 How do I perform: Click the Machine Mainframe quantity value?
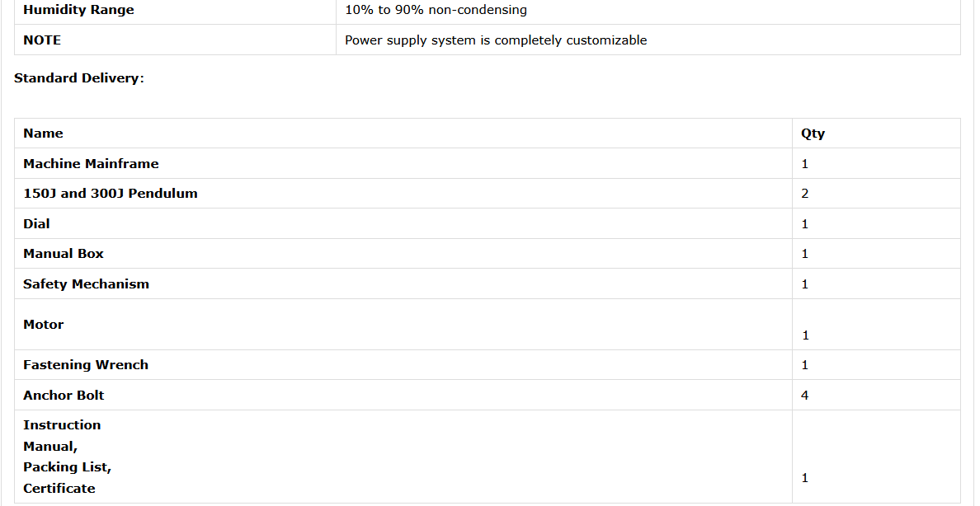[x=805, y=164]
